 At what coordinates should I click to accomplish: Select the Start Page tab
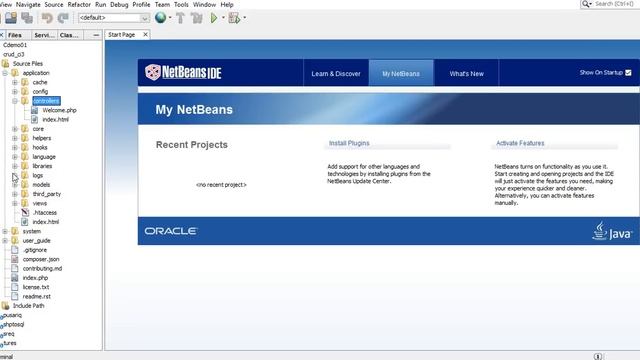point(122,35)
